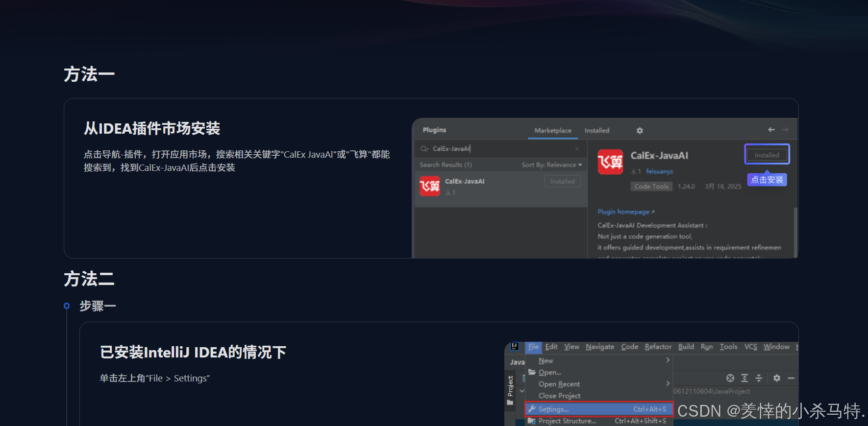This screenshot has width=868, height=426.
Task: Click the Expand All icon in Project toolbar
Action: click(744, 378)
